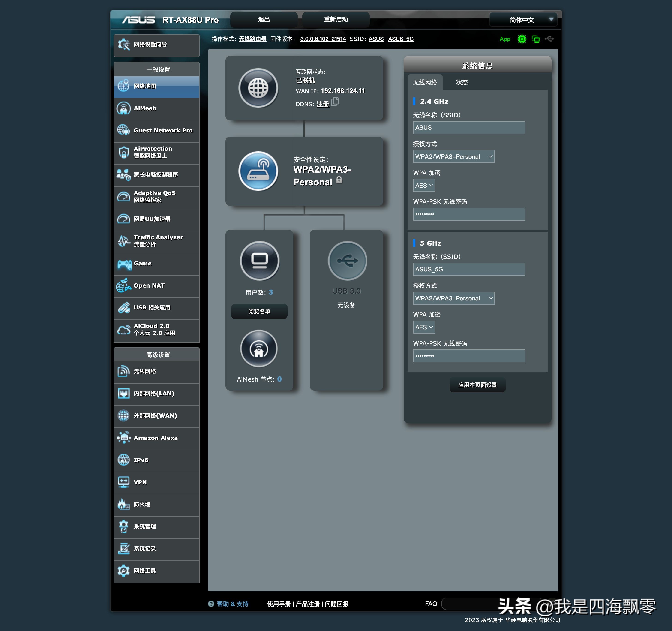Click the 重新启动 reboot button
Screen dimensions: 672x631
[336, 20]
